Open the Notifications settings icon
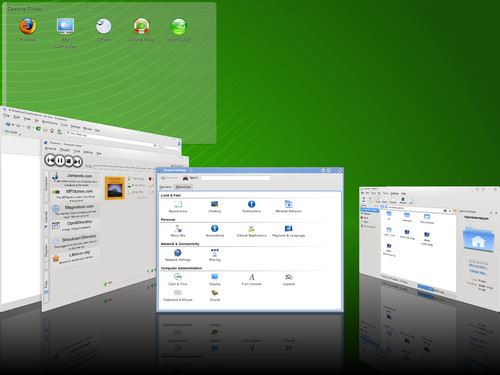Viewport: 500px width, 375px height. (x=252, y=204)
